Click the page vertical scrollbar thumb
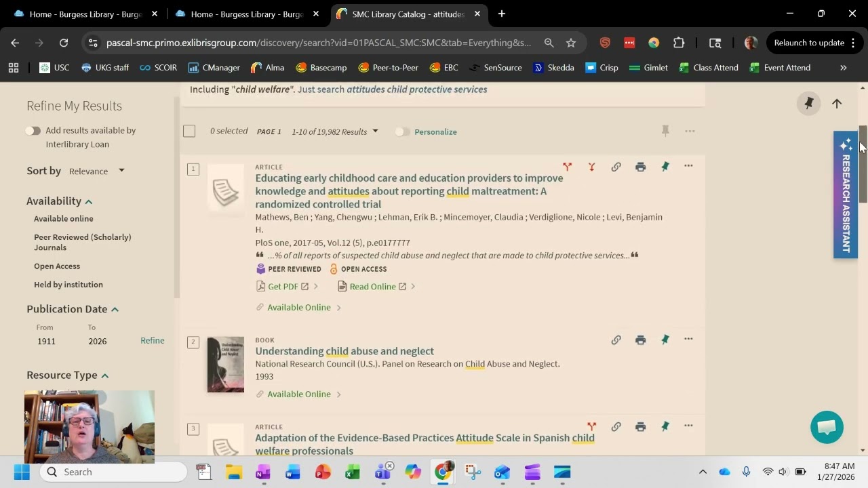Viewport: 868px width, 488px height. coord(863,164)
